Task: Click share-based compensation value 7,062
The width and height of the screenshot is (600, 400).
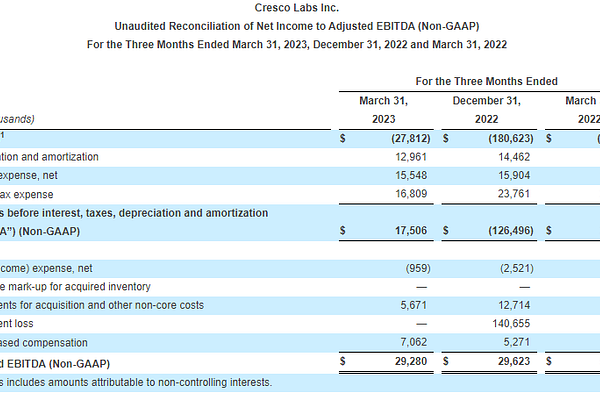Action: [x=414, y=342]
